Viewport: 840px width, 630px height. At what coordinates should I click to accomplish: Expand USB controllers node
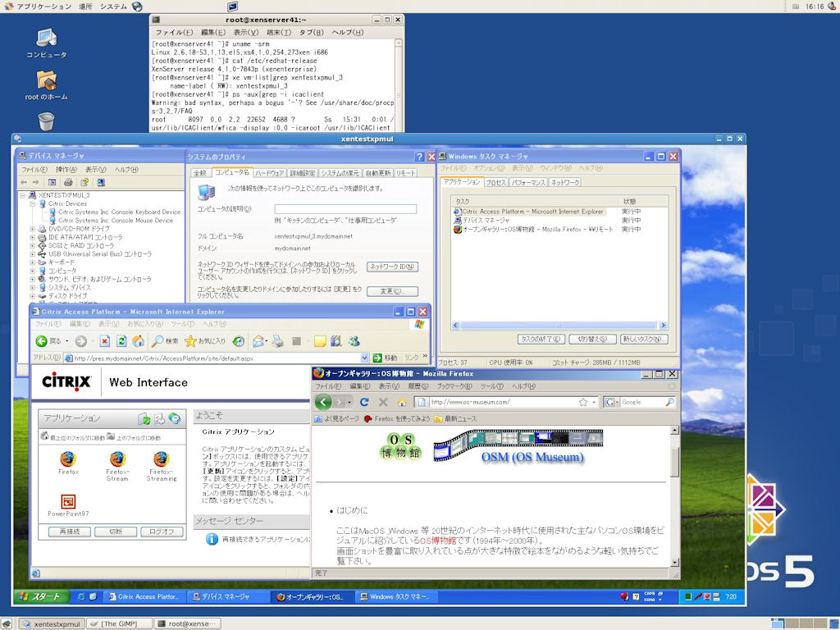click(x=33, y=254)
